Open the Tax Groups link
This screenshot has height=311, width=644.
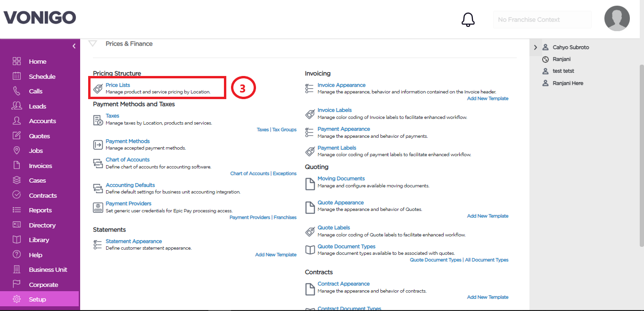click(284, 129)
